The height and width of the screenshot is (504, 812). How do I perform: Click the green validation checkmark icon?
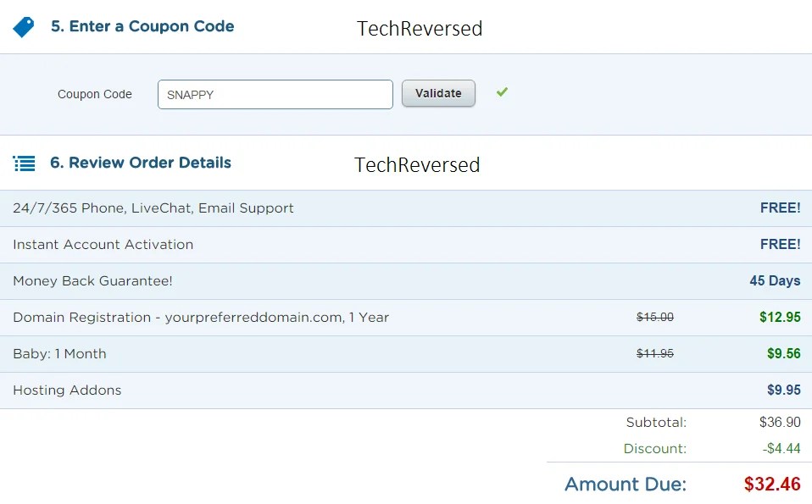point(502,92)
